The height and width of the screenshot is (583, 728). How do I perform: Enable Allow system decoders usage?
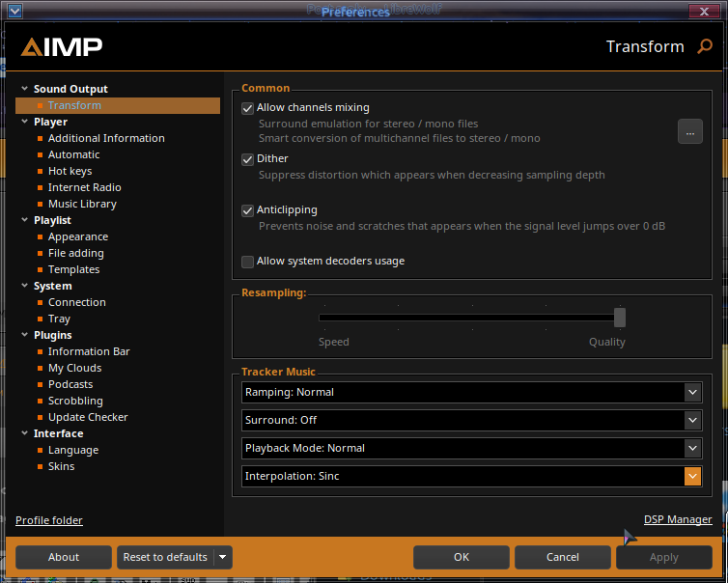click(248, 262)
